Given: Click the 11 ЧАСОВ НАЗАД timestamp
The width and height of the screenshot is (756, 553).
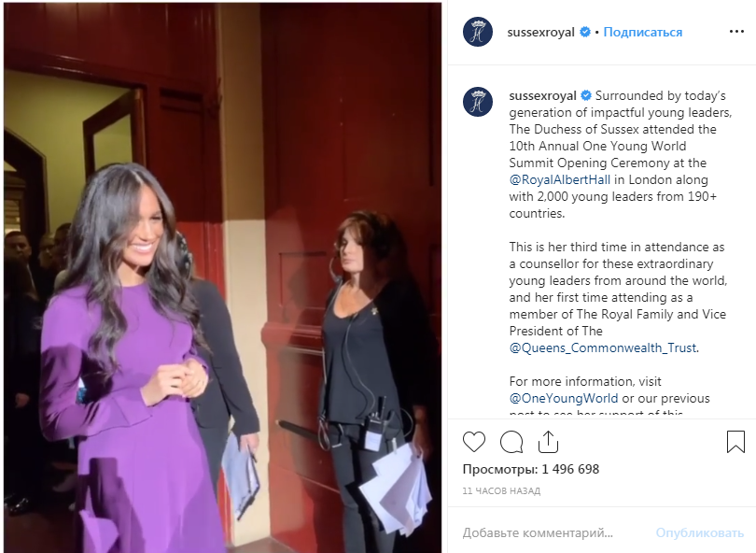Looking at the screenshot, I should click(x=501, y=490).
